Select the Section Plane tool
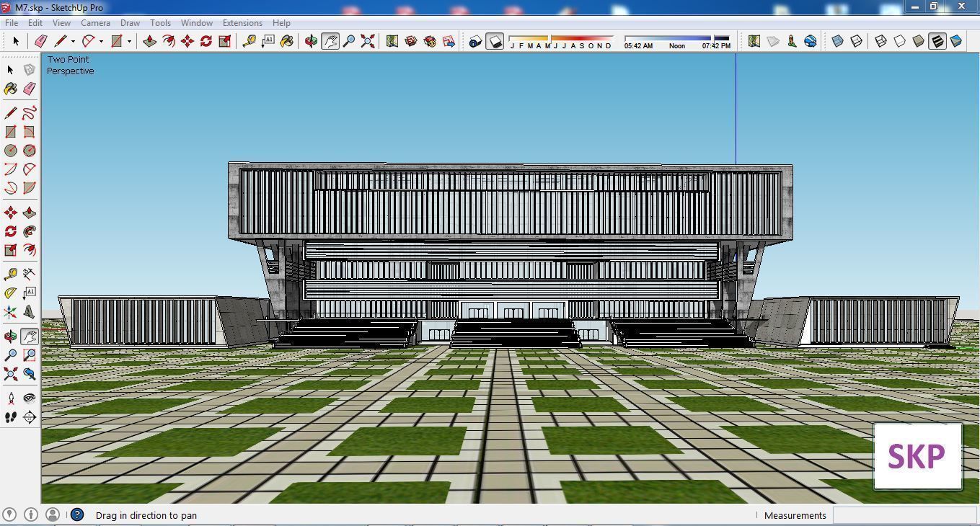 pos(30,417)
